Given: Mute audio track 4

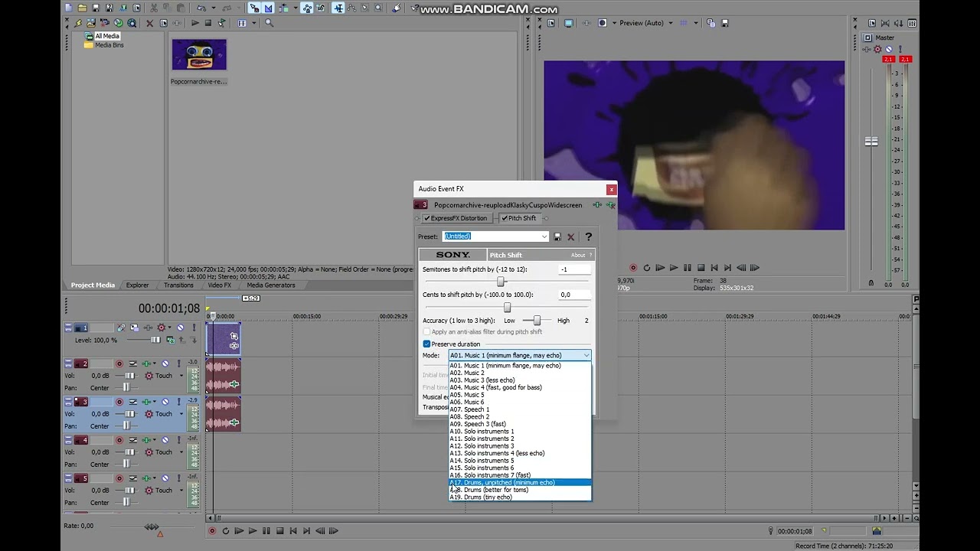Looking at the screenshot, I should [165, 440].
